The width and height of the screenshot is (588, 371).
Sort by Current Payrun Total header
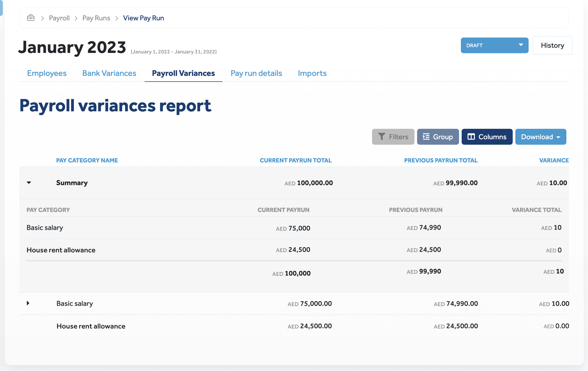(295, 160)
